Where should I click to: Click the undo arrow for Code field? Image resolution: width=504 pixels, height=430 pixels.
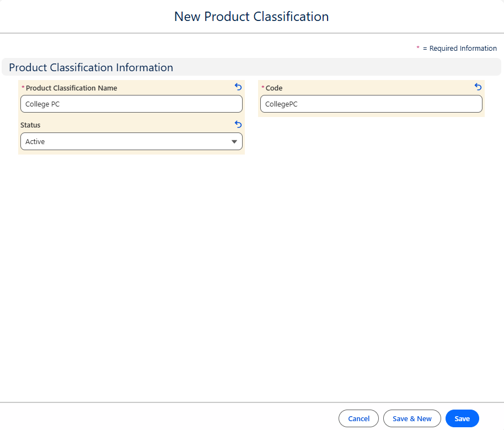(478, 87)
